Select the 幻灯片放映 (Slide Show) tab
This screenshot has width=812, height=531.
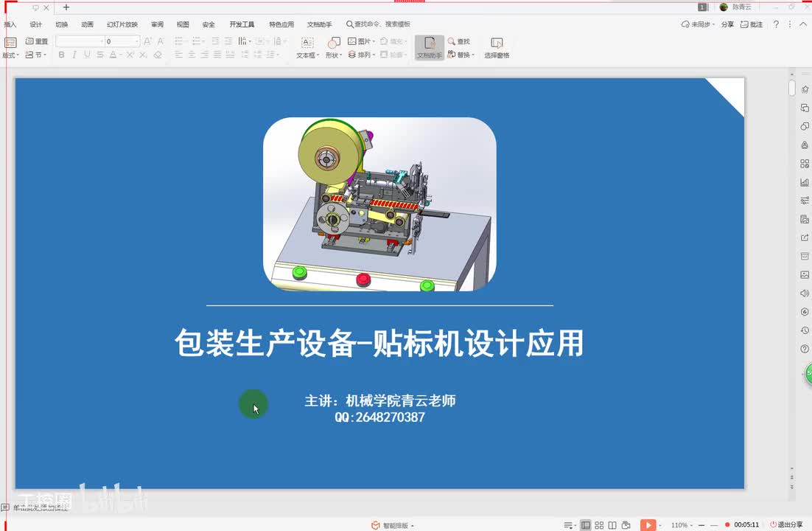point(122,24)
